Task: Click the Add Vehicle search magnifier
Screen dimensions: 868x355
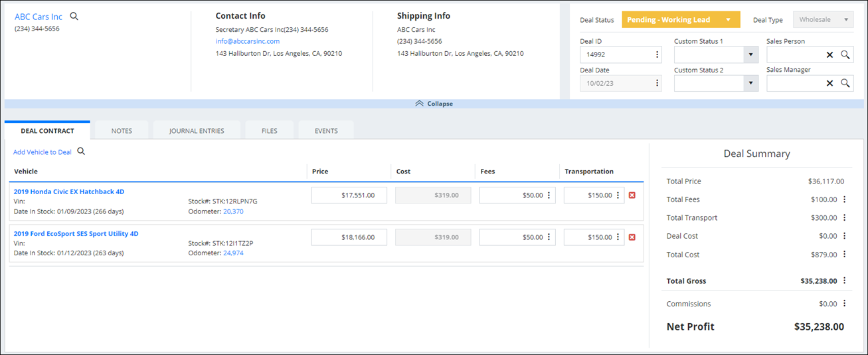Action: pos(81,152)
